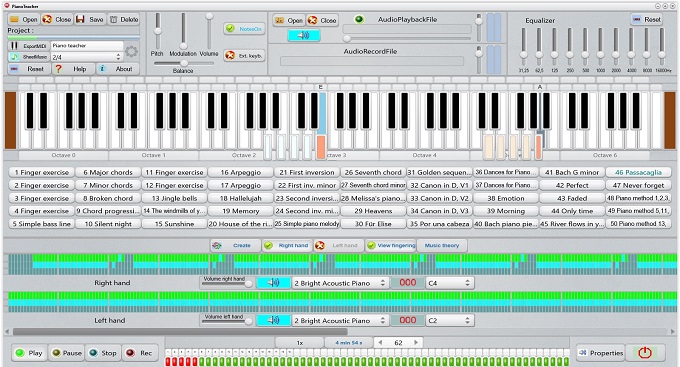Click the right hand 000 counter
The image size is (680, 367).
click(x=407, y=283)
